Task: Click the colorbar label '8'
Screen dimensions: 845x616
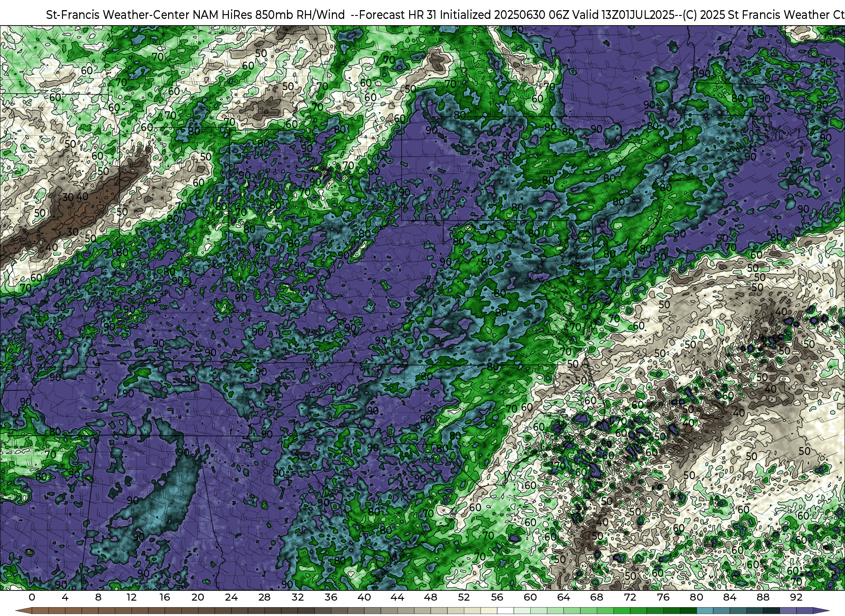Action: (x=98, y=598)
